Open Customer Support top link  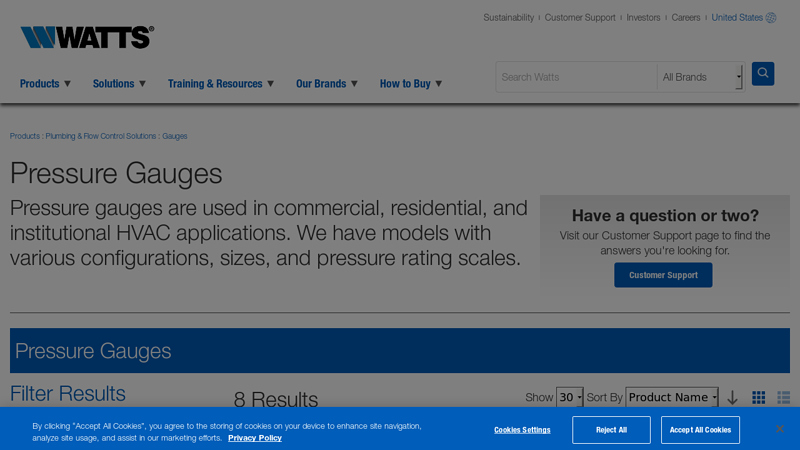[x=580, y=18]
